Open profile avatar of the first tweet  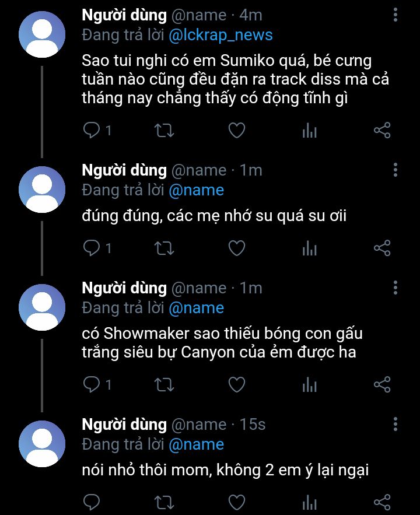pos(42,34)
